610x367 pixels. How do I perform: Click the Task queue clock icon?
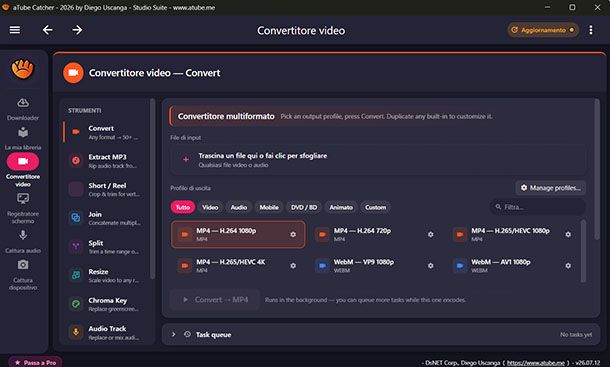click(x=187, y=334)
